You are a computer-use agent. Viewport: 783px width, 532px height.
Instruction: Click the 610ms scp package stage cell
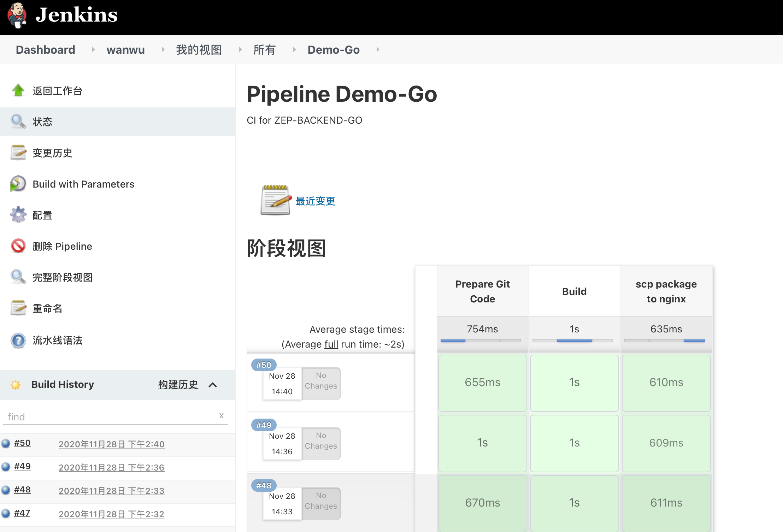(x=666, y=383)
